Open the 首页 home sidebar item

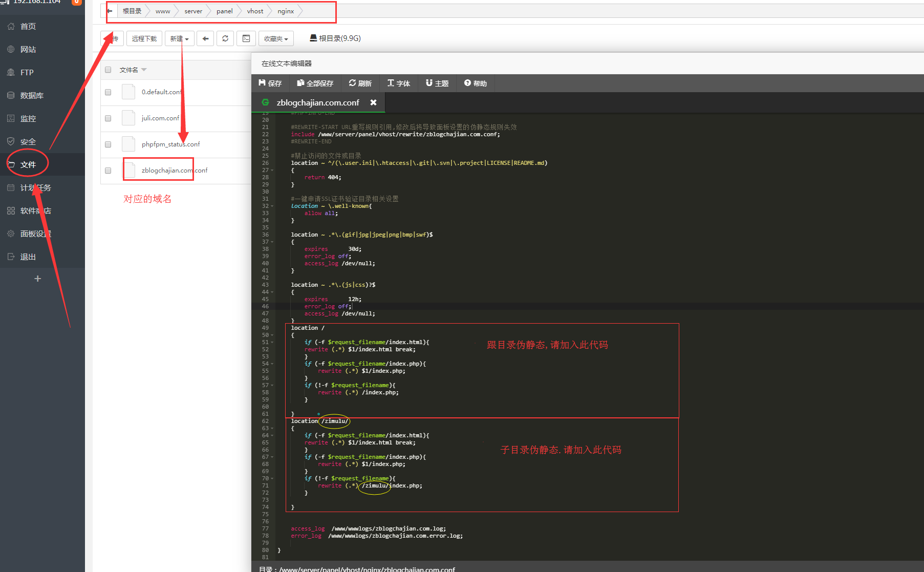pos(42,26)
